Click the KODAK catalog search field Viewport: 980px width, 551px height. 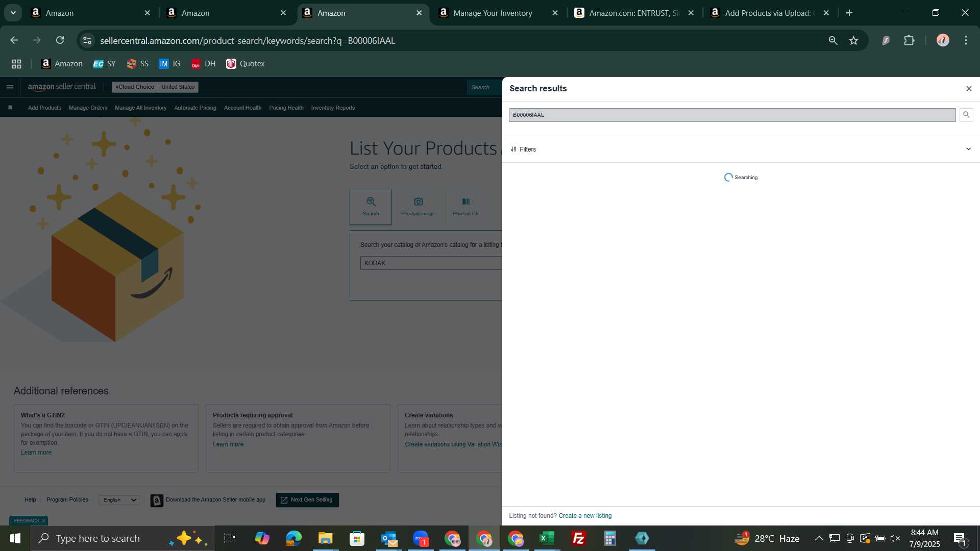coord(431,263)
